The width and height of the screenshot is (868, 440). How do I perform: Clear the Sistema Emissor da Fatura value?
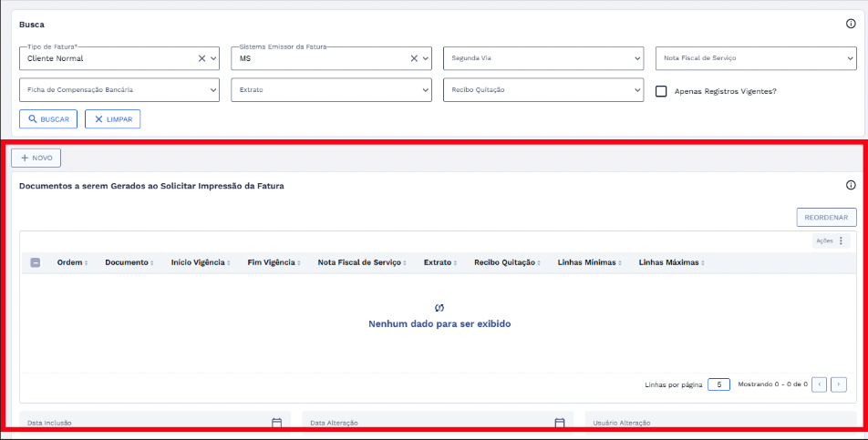coord(414,58)
